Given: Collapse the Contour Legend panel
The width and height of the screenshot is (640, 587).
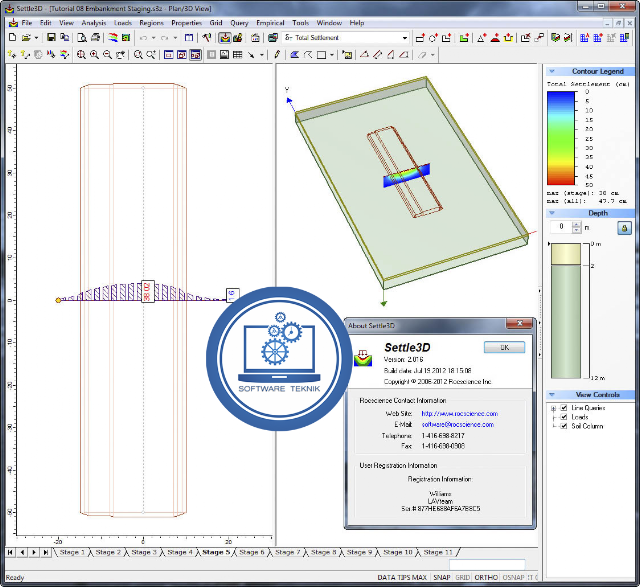Looking at the screenshot, I should click(552, 71).
